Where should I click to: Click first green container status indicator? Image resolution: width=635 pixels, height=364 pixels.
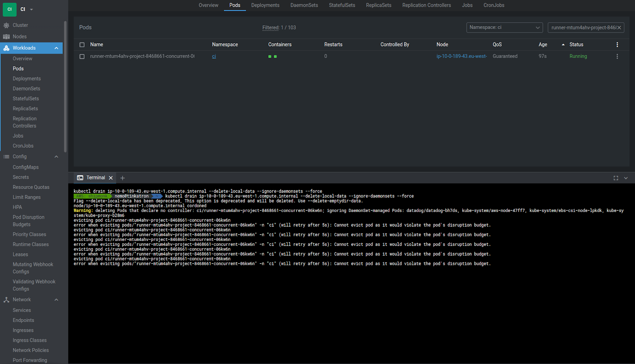coord(270,57)
